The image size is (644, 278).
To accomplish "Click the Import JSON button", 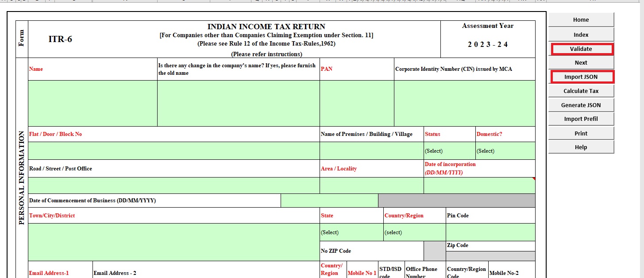I will [581, 77].
